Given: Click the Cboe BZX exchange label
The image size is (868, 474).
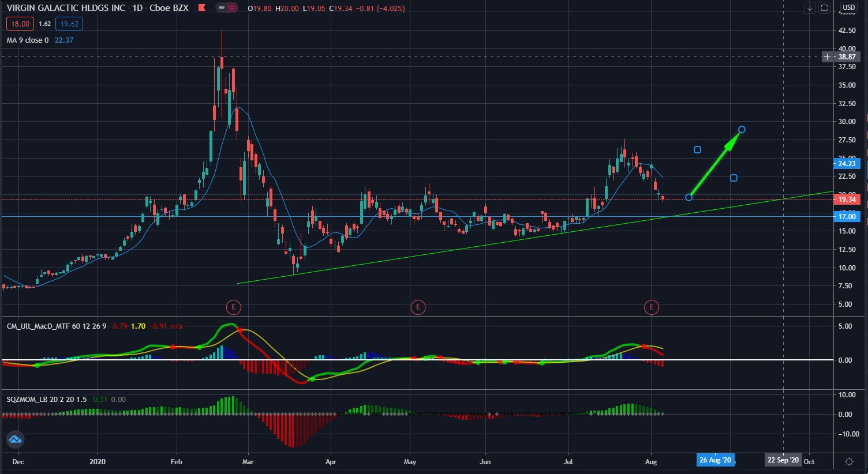Looking at the screenshot, I should tap(169, 9).
